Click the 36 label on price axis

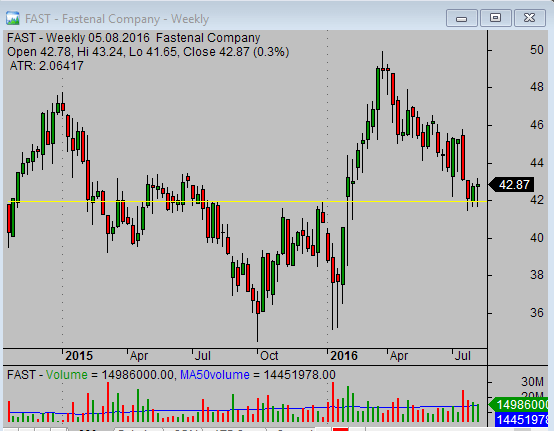coord(537,313)
